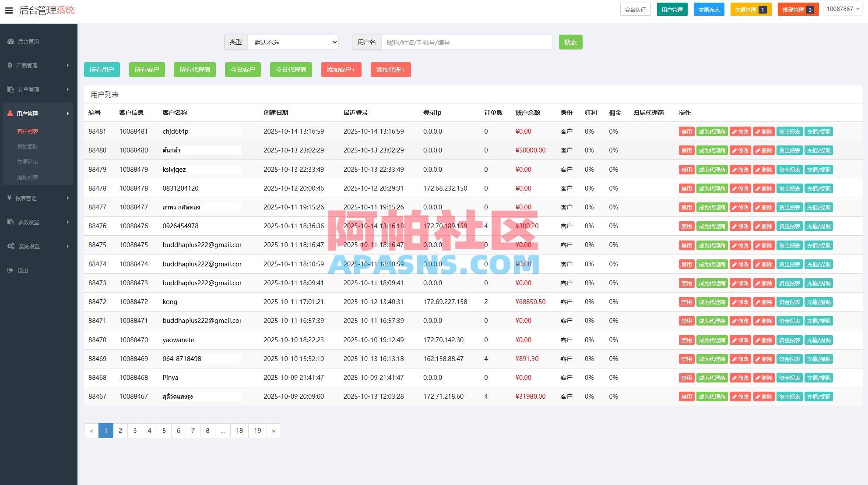Select the 产品管理 sidebar icon
The image size is (868, 485).
click(10, 65)
